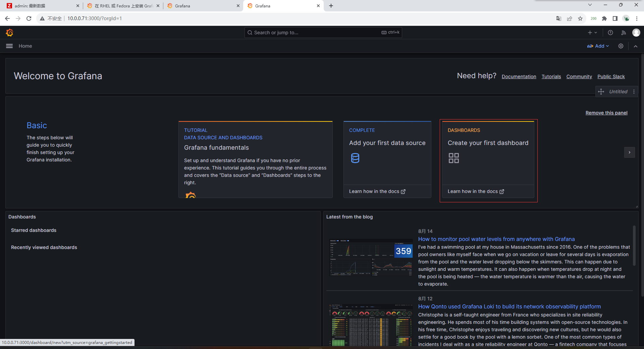Open Learn how in docs under dashboard
Screen dimensions: 644x349
click(x=476, y=191)
